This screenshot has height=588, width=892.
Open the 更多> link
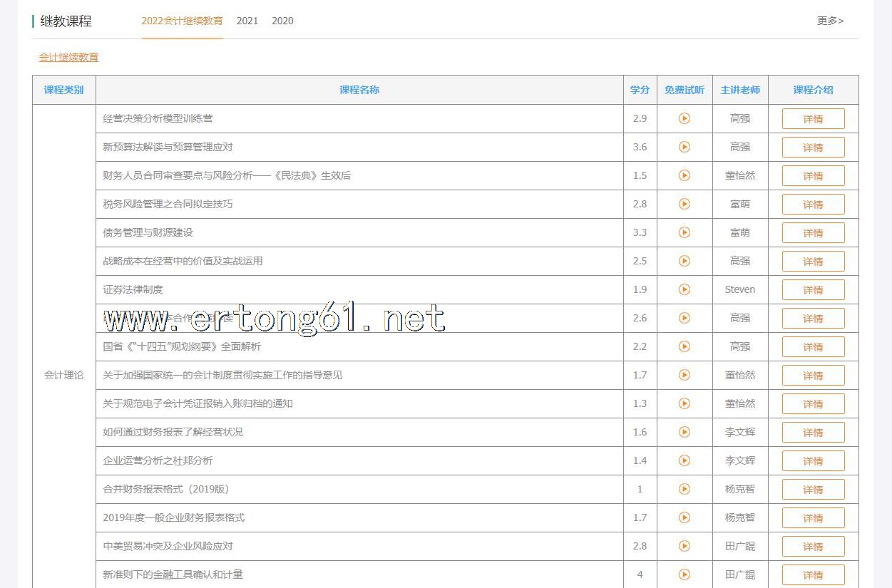click(830, 21)
